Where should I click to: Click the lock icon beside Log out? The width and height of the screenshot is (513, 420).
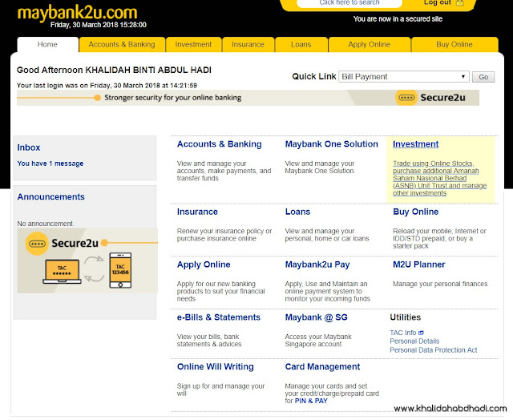pos(460,3)
